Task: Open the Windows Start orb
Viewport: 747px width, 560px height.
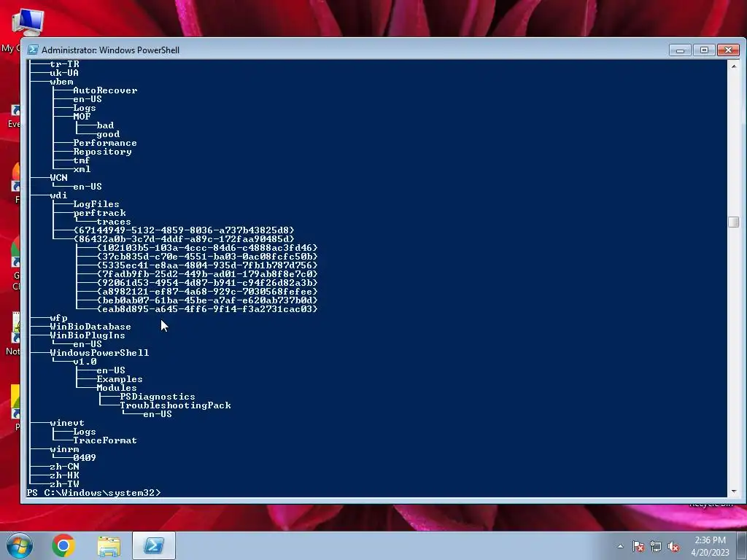Action: (20, 545)
